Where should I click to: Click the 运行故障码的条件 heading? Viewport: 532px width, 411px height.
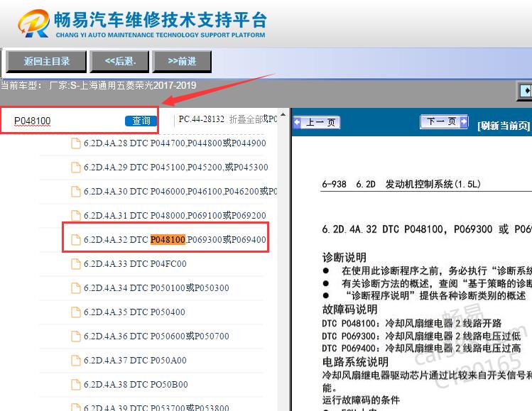(x=361, y=400)
